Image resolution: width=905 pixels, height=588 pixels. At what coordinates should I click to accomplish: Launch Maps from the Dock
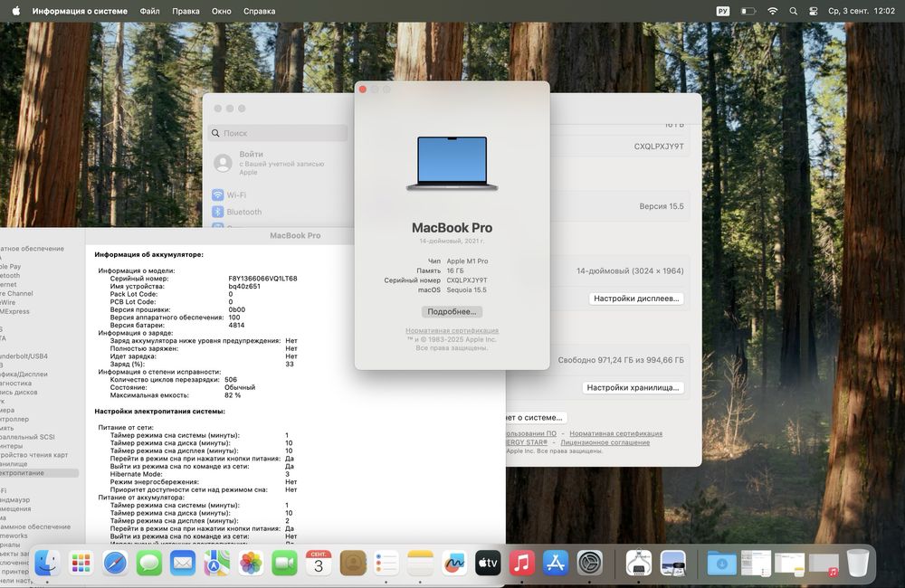(x=216, y=563)
